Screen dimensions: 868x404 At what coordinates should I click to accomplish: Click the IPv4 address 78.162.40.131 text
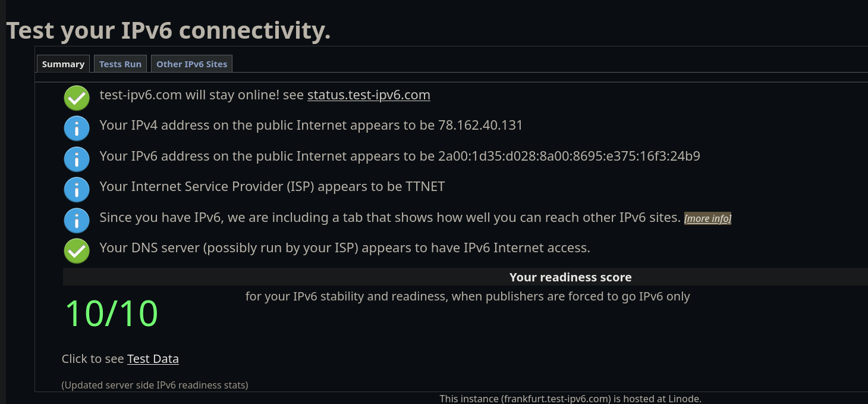pyautogui.click(x=480, y=126)
